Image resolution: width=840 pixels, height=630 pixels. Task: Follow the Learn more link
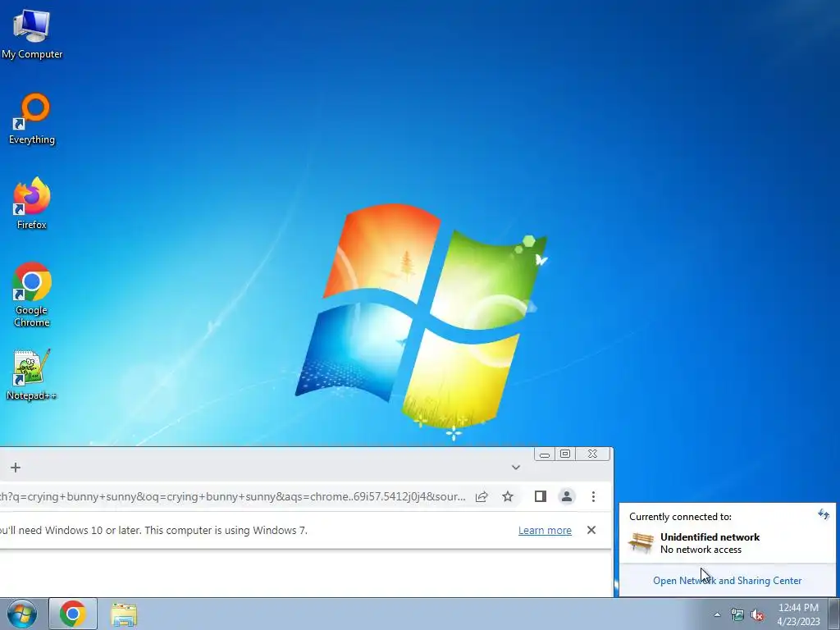(x=545, y=531)
